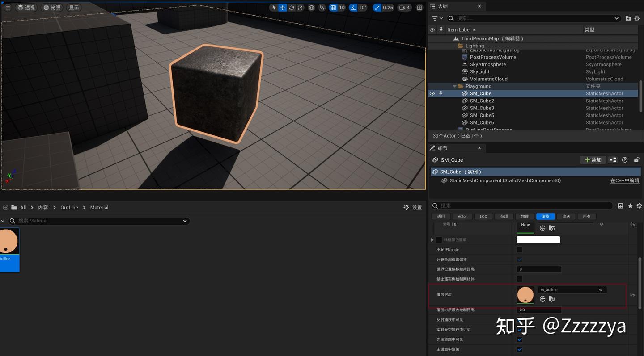Lock the Details panel with padlock icon
This screenshot has height=356, width=644.
(636, 160)
